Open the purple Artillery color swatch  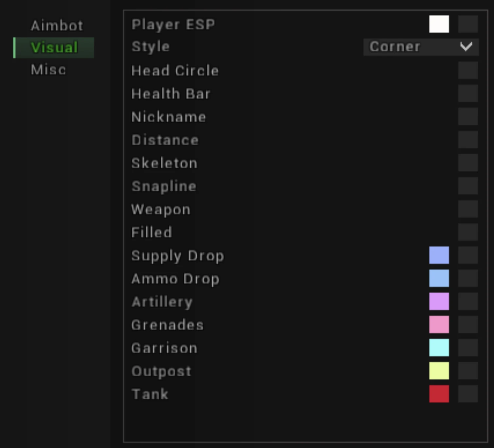click(x=439, y=302)
